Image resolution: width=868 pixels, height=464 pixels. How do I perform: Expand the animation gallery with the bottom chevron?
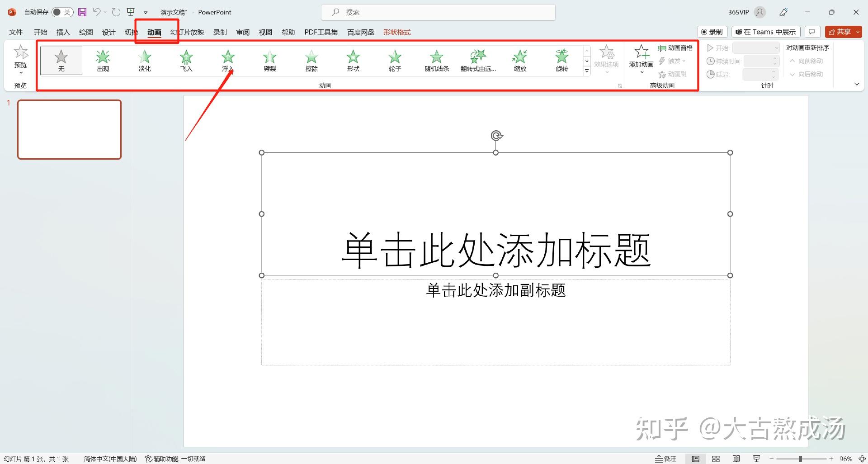[586, 71]
